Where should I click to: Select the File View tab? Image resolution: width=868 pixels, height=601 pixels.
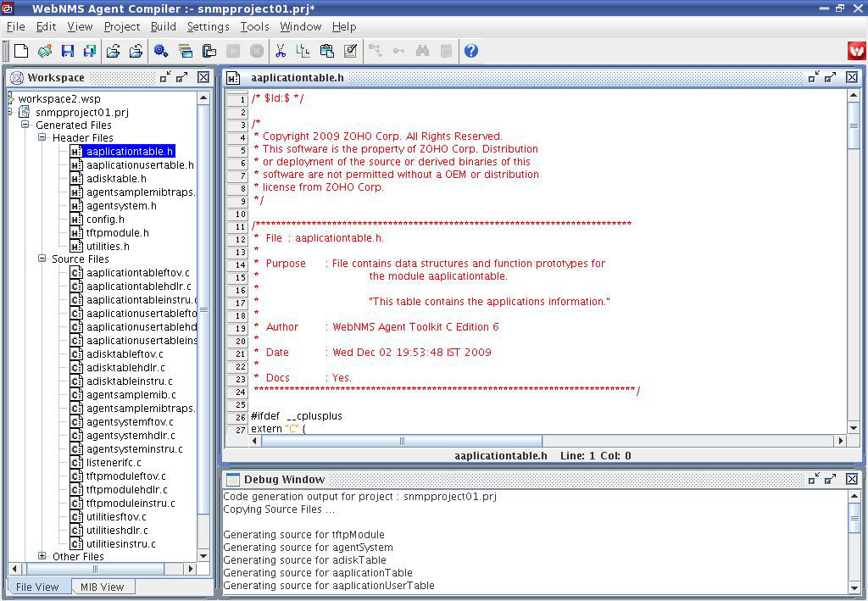(37, 587)
